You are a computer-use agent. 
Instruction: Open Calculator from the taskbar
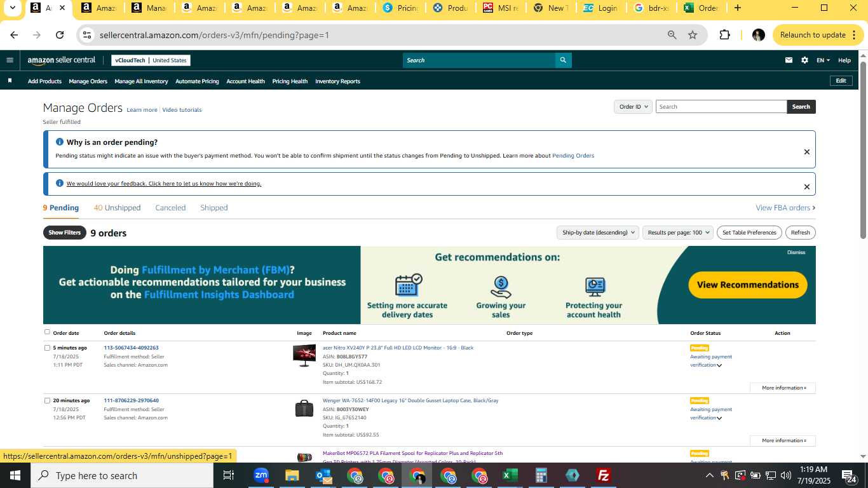(541, 475)
